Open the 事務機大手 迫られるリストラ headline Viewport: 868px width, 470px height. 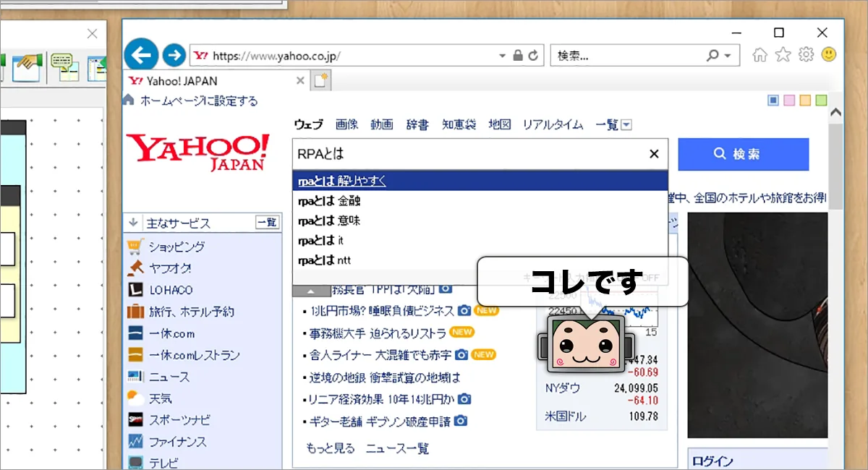376,333
